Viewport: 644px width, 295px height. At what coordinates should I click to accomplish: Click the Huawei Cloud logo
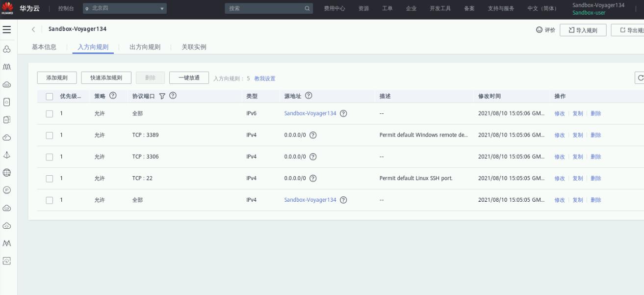(7, 9)
